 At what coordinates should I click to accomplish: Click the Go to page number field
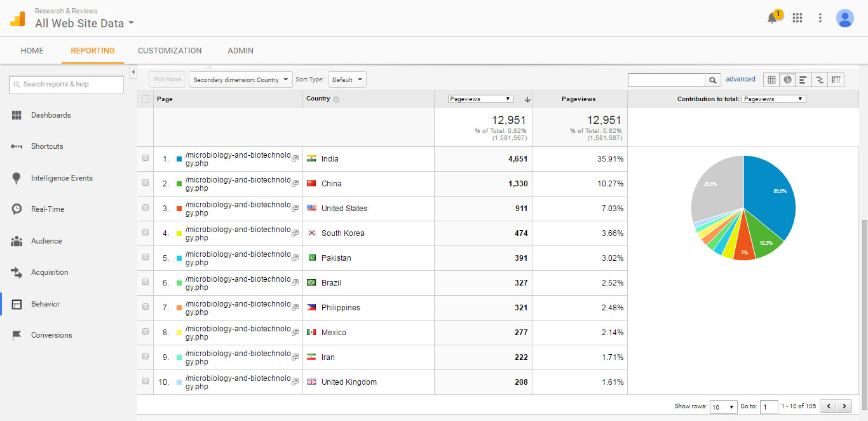tap(769, 407)
